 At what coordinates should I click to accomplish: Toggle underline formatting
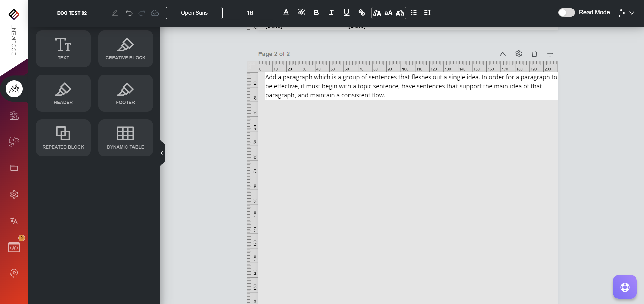(x=346, y=13)
